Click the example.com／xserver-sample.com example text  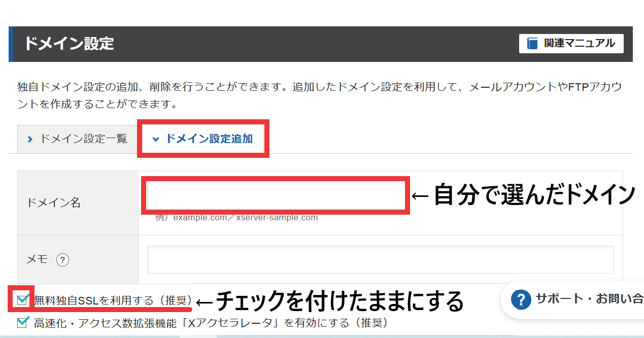[237, 218]
